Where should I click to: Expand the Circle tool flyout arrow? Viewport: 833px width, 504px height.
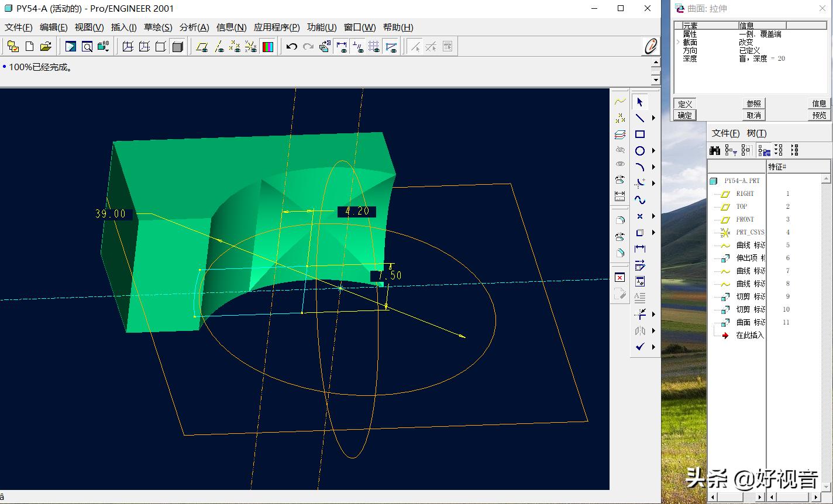pos(653,151)
